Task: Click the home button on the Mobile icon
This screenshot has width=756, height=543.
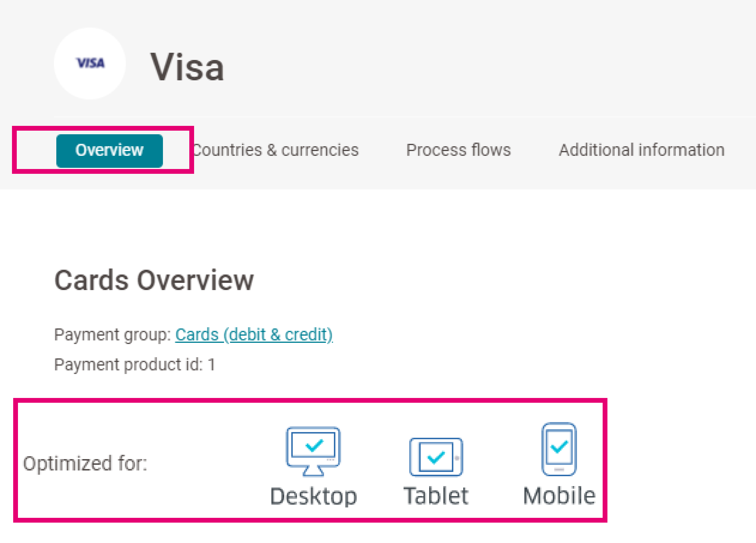Action: pyautogui.click(x=559, y=470)
